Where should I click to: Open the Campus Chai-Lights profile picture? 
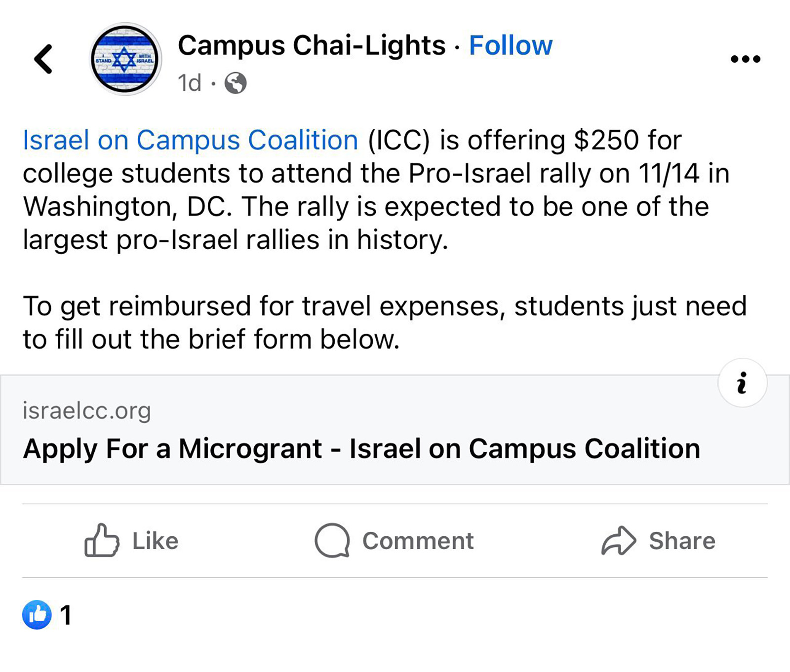click(x=125, y=59)
